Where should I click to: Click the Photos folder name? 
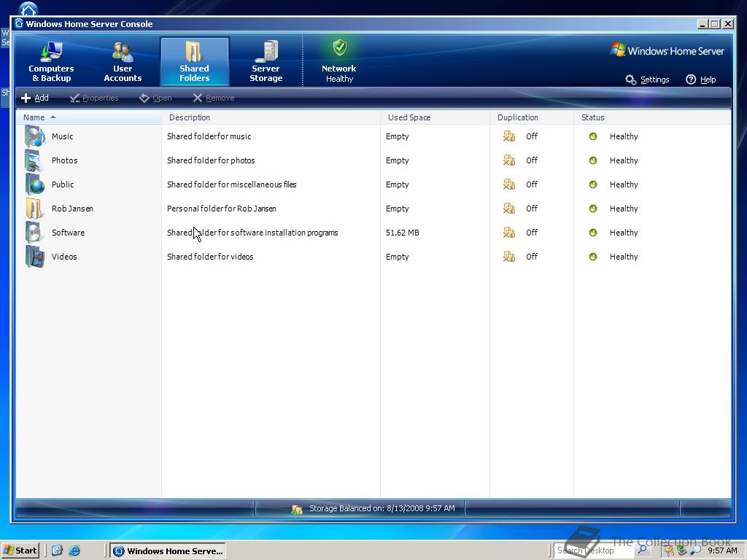(x=64, y=160)
